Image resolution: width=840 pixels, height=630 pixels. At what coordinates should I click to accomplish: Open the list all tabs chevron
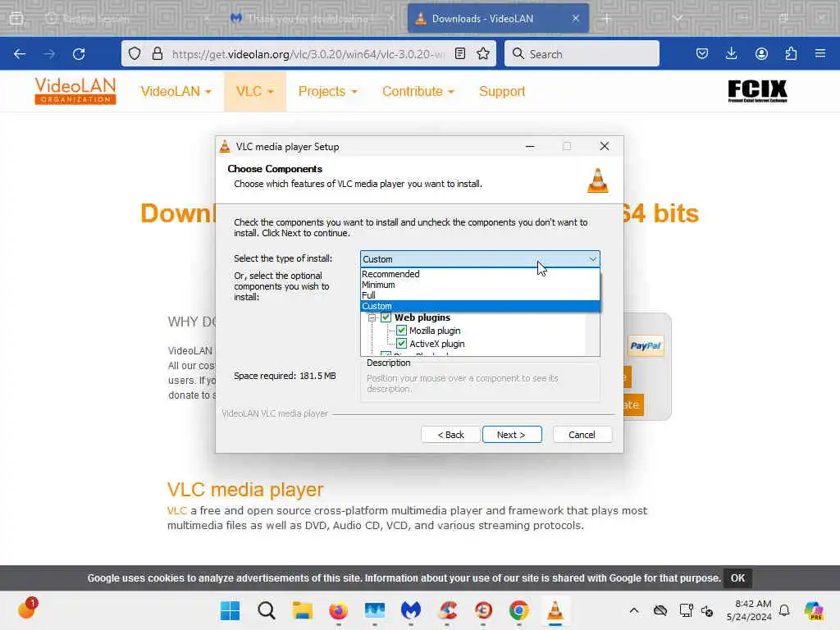pyautogui.click(x=677, y=18)
